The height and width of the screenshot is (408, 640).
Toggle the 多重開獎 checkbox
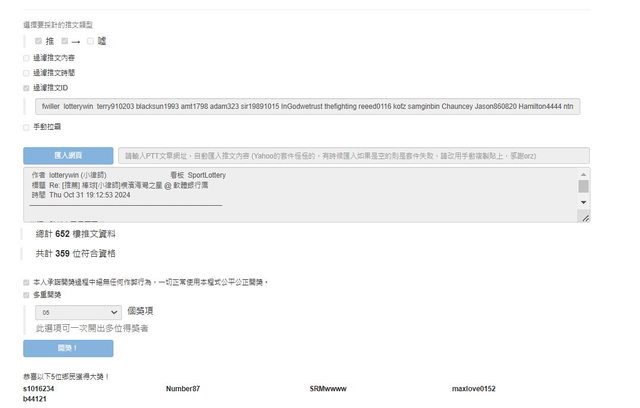click(27, 295)
